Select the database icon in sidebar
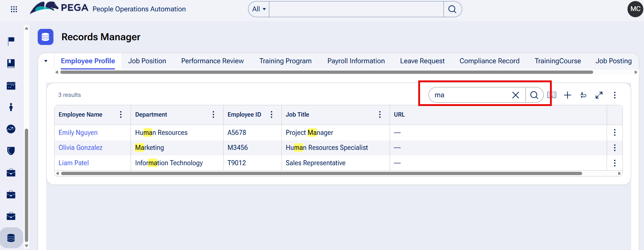Viewport: 644px width, 250px height. coord(11,238)
